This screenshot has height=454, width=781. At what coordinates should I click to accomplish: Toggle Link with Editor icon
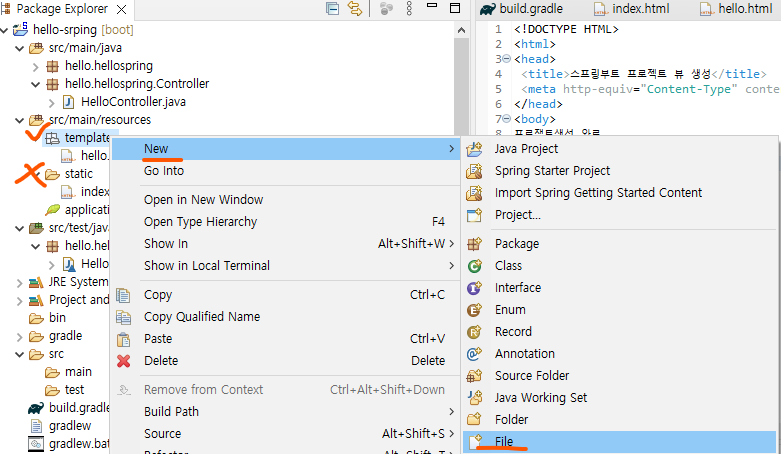[x=355, y=8]
